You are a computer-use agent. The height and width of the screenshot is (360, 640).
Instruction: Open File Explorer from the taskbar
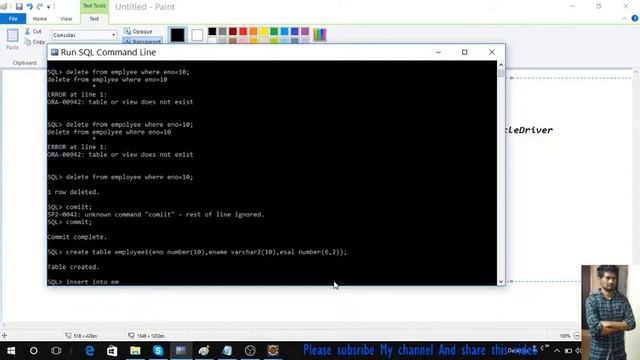135,350
